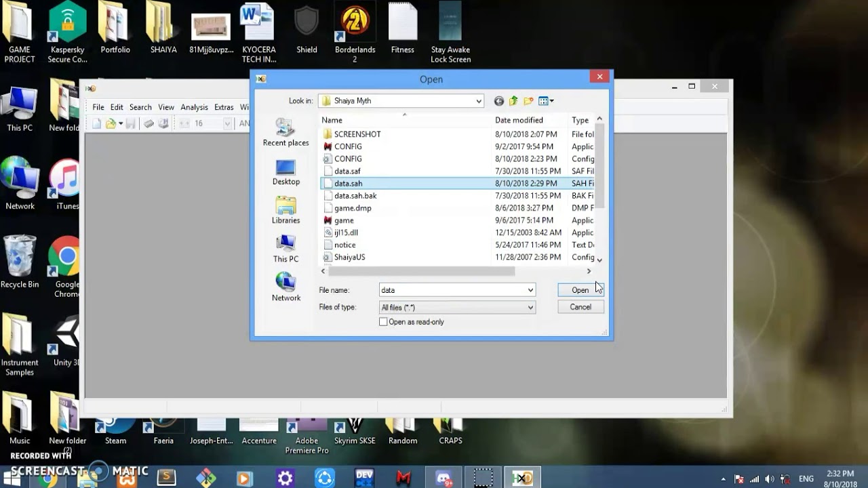The height and width of the screenshot is (488, 868).
Task: Open File menu in hex editor window
Action: pos(98,107)
